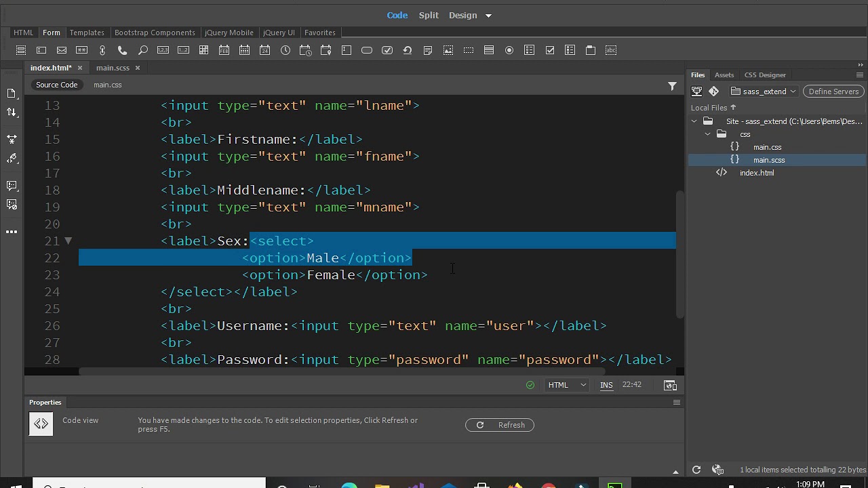Image resolution: width=868 pixels, height=488 pixels.
Task: Insert a DateTime-Local calendar-with-pin icon
Action: (x=326, y=50)
